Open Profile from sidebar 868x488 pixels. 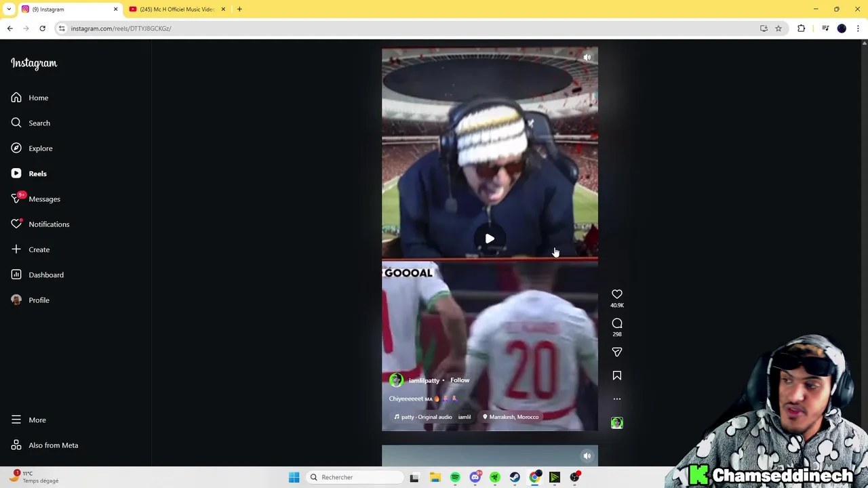31,300
